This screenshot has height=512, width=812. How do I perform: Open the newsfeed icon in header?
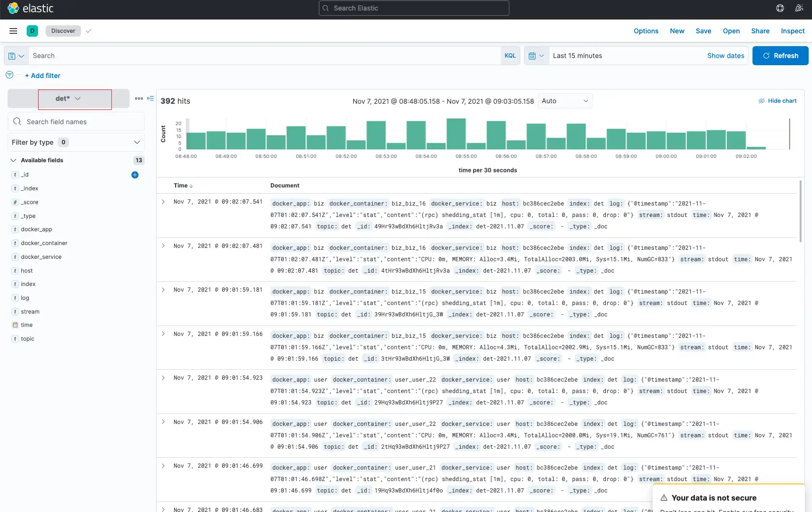pos(799,8)
